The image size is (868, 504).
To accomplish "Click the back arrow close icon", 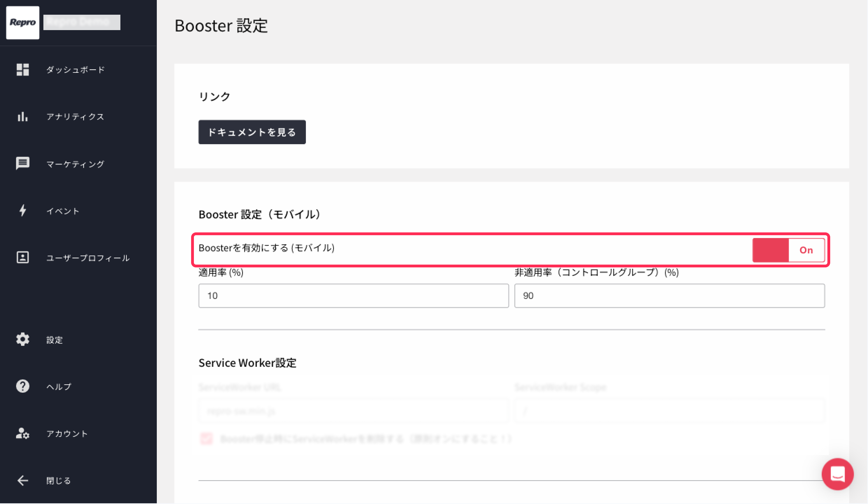I will coord(23,480).
